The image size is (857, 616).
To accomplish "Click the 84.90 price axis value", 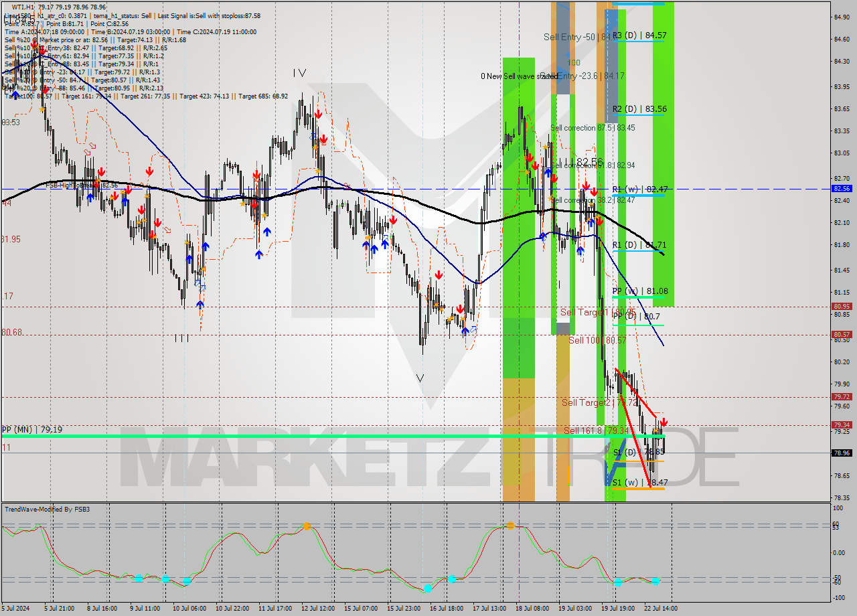I will point(842,17).
